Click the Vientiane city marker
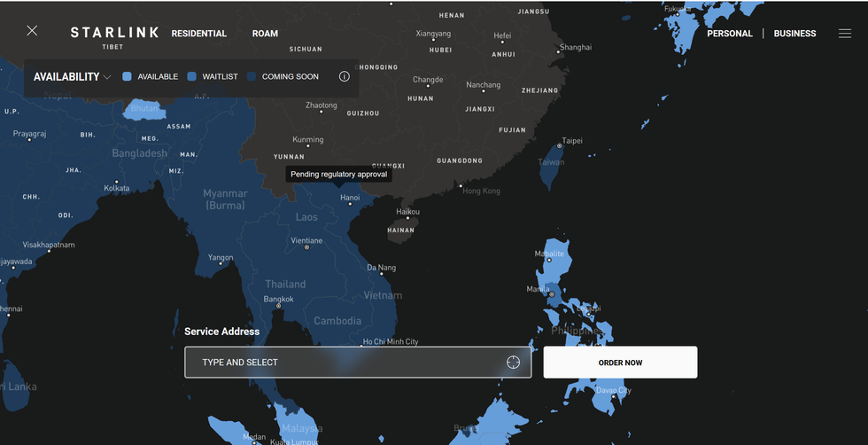The height and width of the screenshot is (445, 868). (306, 247)
